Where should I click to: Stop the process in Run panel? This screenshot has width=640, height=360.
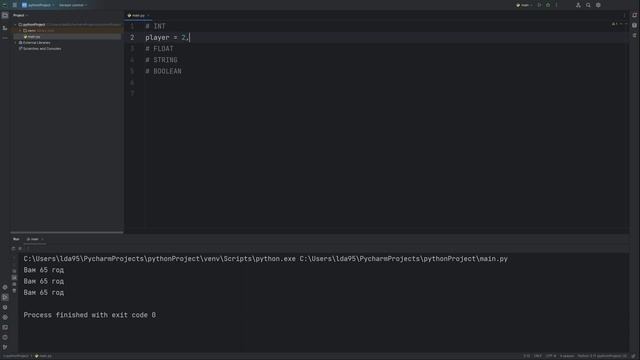20,249
